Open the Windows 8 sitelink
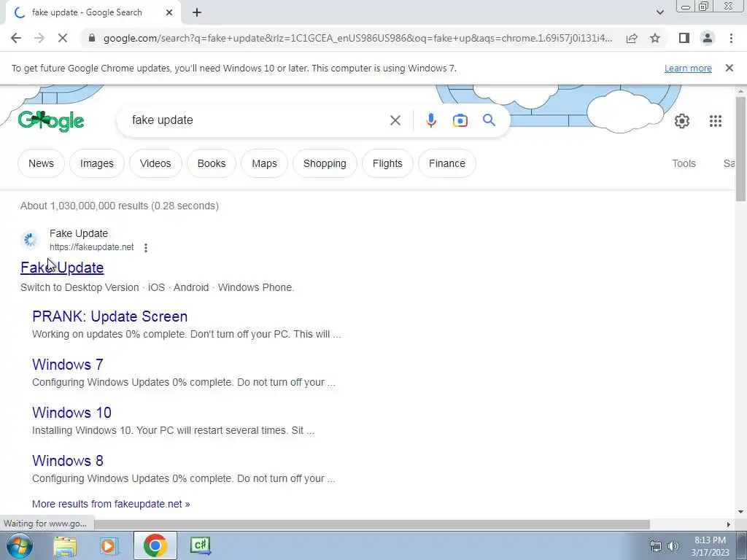747x560 pixels. (68, 461)
